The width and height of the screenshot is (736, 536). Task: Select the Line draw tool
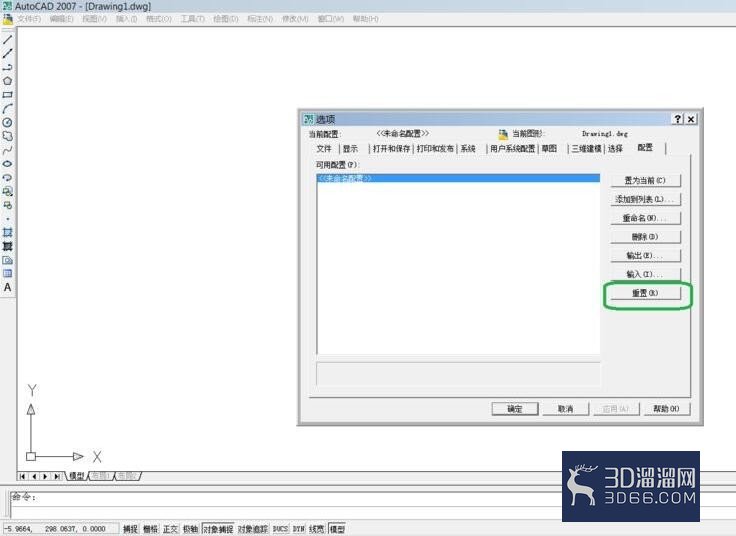pos(8,39)
